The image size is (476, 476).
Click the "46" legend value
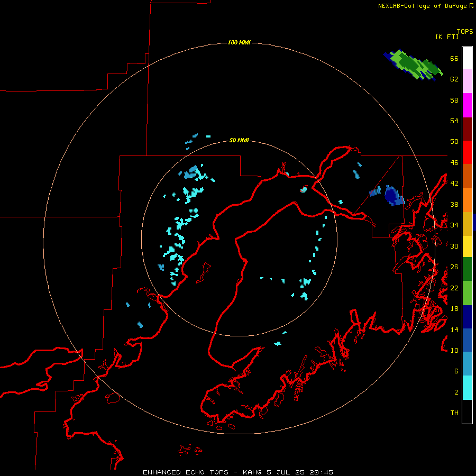(x=454, y=163)
